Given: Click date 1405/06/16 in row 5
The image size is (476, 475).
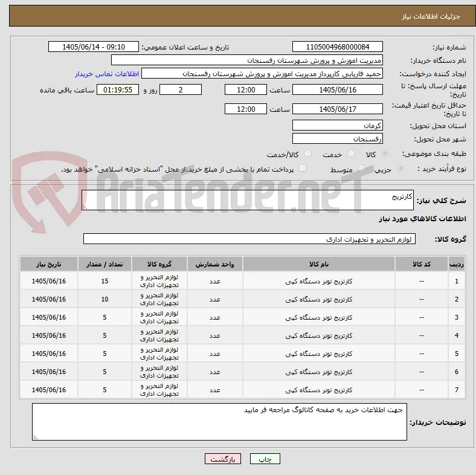Looking at the screenshot, I should click(x=49, y=354).
